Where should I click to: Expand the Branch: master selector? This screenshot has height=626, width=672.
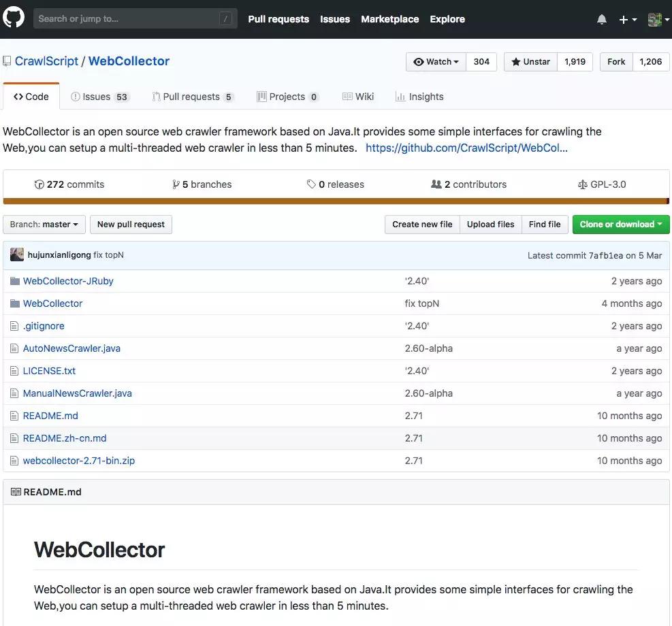44,225
